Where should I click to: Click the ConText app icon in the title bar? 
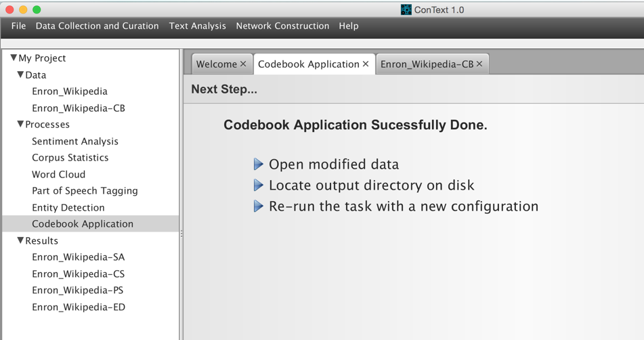(406, 10)
